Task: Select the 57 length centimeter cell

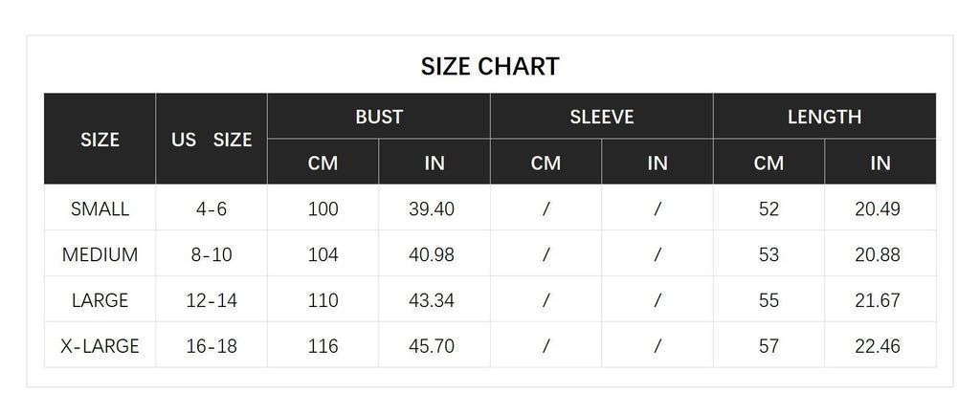Action: pos(768,346)
